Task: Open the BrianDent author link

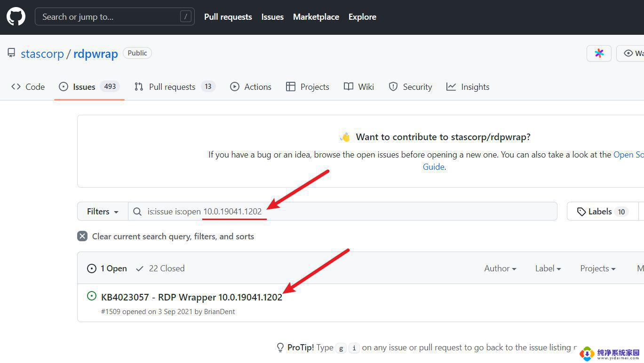Action: tap(219, 312)
